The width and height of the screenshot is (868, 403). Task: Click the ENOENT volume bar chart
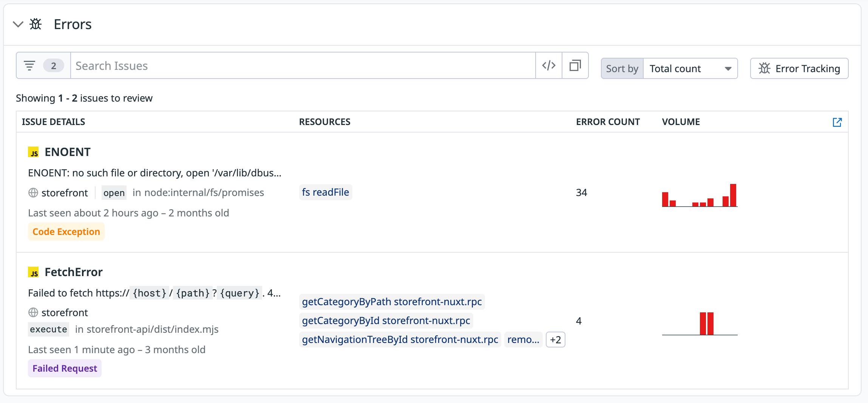click(700, 196)
